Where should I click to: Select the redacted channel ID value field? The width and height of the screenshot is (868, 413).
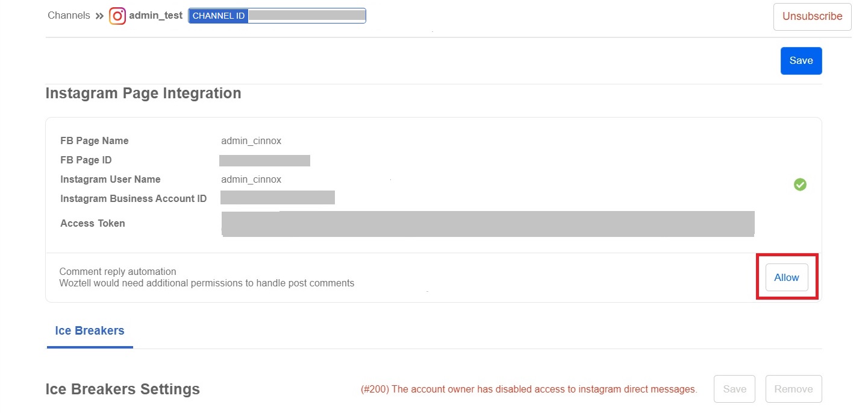[x=307, y=16]
